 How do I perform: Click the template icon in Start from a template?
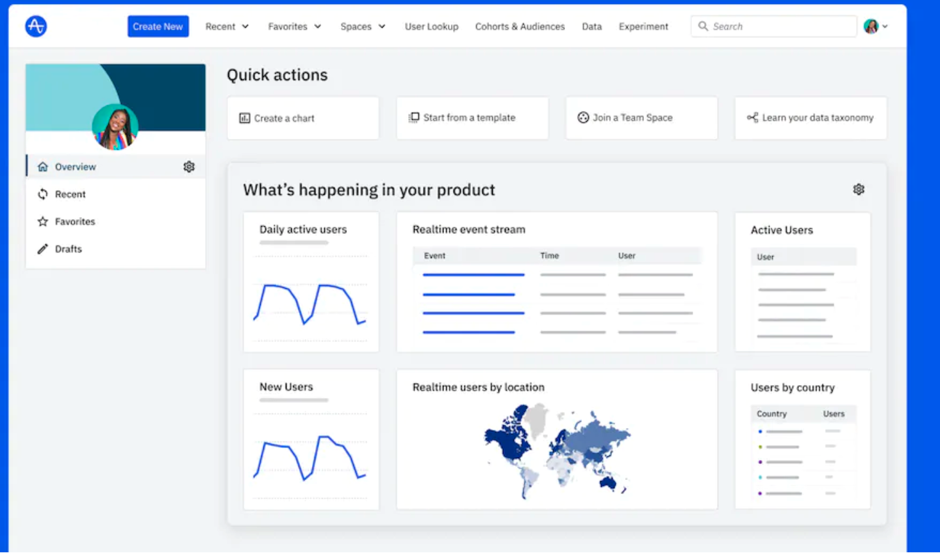tap(414, 117)
